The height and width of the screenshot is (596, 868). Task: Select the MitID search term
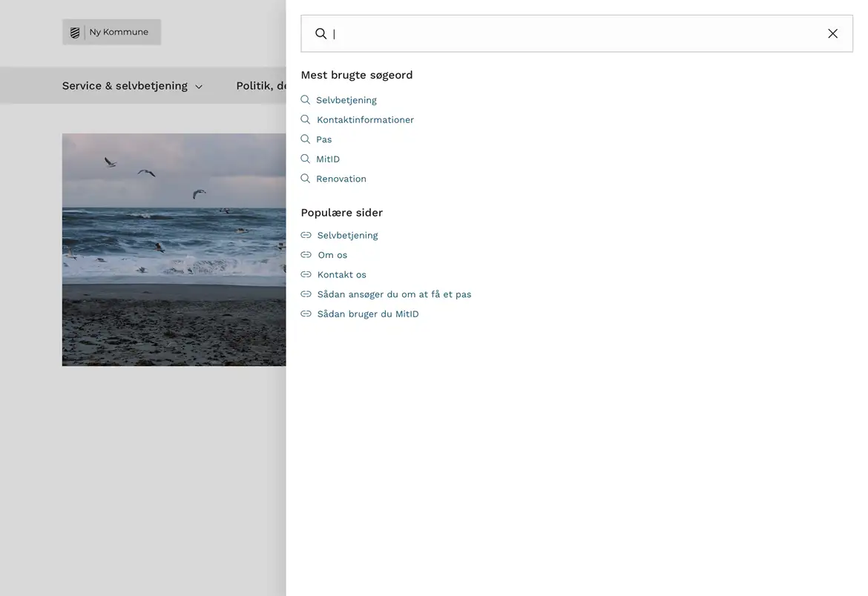pyautogui.click(x=328, y=159)
